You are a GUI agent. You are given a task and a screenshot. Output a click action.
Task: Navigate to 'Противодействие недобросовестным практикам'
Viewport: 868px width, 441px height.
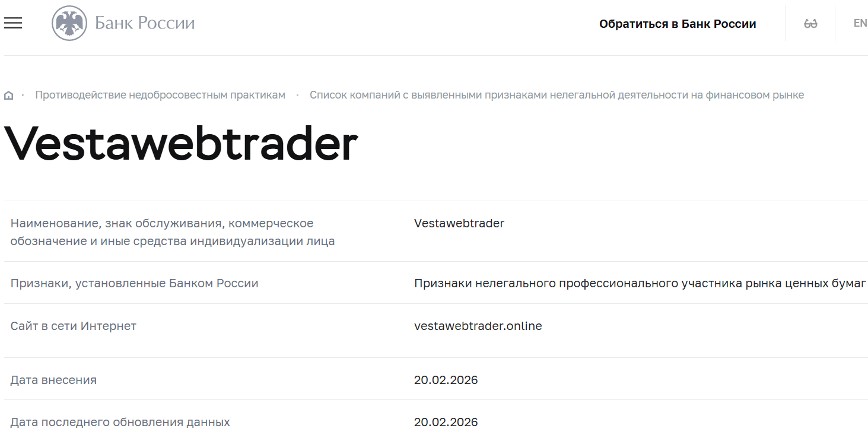tap(160, 94)
